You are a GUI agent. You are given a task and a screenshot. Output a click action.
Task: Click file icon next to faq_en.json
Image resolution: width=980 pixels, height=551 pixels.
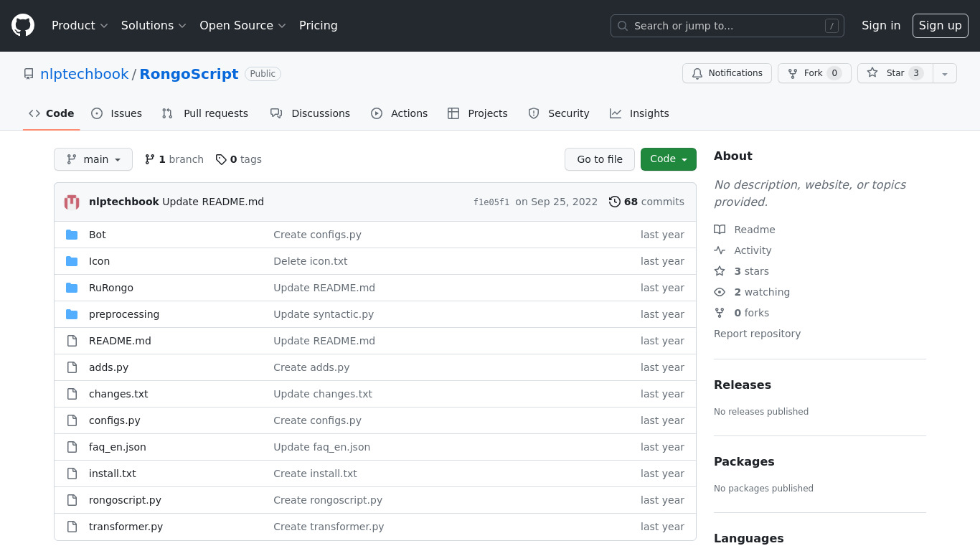click(72, 447)
